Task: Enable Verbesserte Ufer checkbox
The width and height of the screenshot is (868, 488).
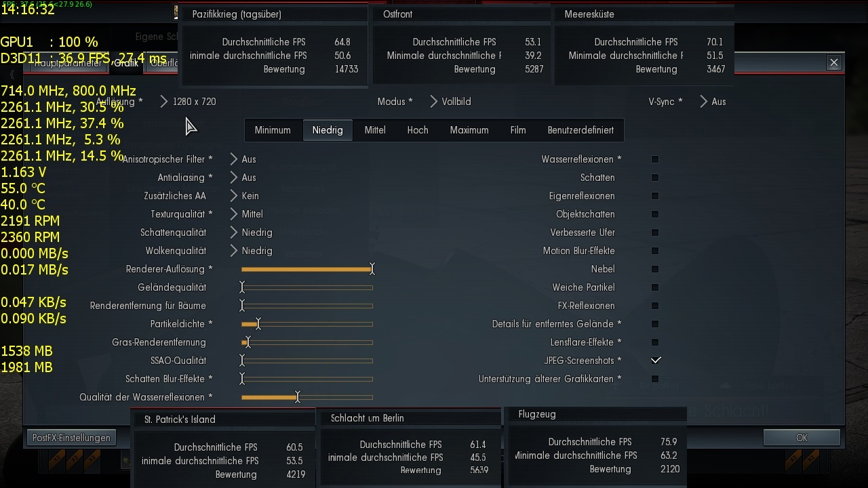Action: (655, 232)
